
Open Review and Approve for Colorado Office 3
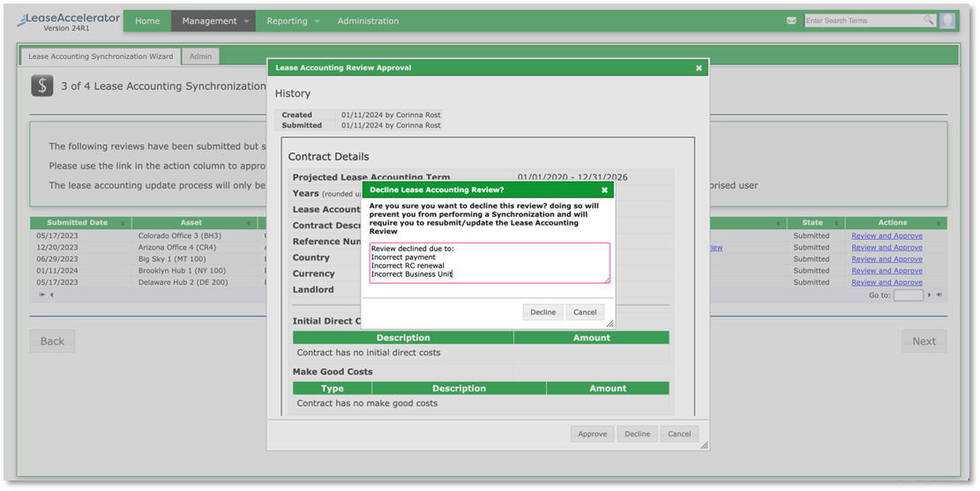(x=886, y=236)
